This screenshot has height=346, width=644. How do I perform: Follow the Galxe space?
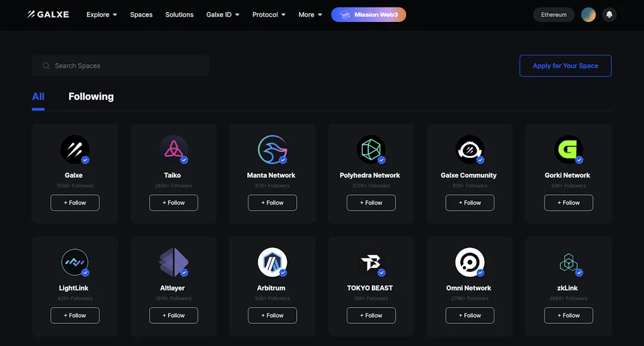(x=75, y=203)
